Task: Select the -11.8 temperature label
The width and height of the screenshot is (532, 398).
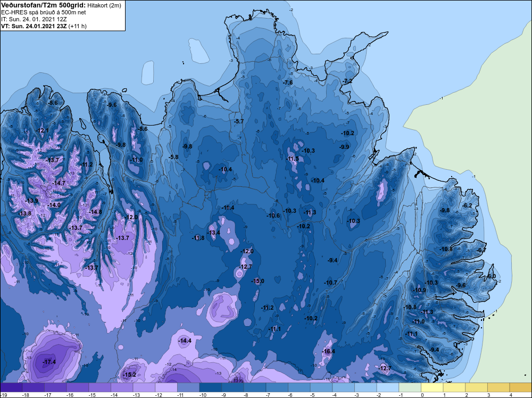Action: coord(198,237)
